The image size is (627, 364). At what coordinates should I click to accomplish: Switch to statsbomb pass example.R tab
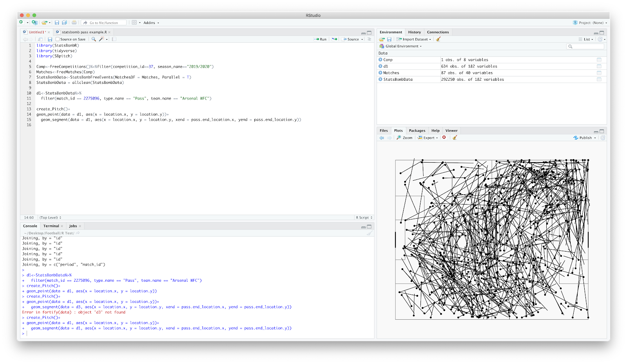tap(84, 32)
